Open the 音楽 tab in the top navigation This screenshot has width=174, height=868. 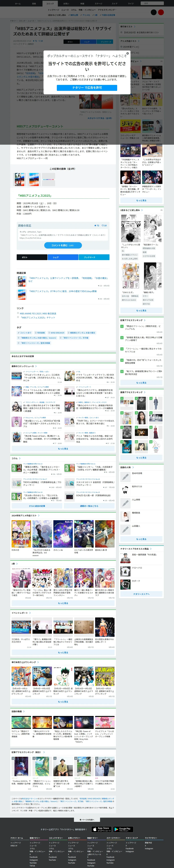pyautogui.click(x=34, y=3)
